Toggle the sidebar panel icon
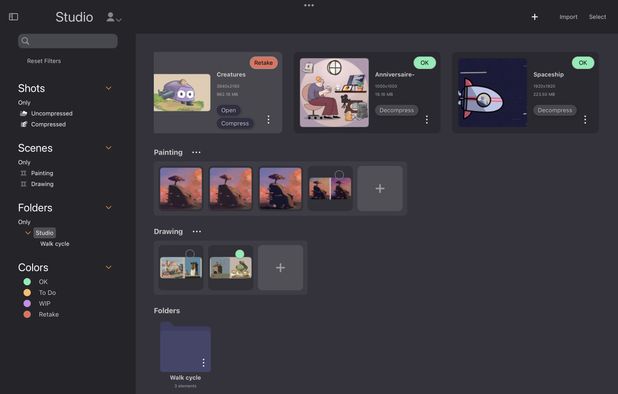The width and height of the screenshot is (618, 394). (13, 17)
